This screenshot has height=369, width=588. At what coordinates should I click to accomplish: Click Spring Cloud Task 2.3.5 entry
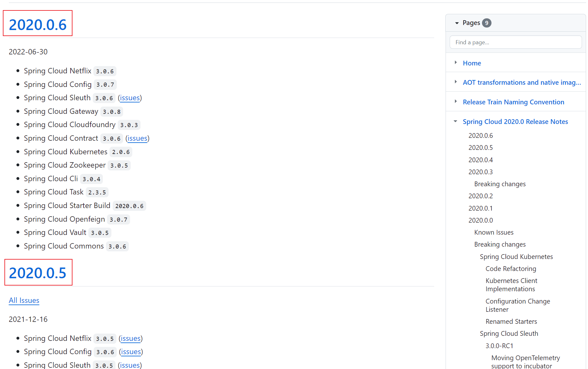pos(66,192)
